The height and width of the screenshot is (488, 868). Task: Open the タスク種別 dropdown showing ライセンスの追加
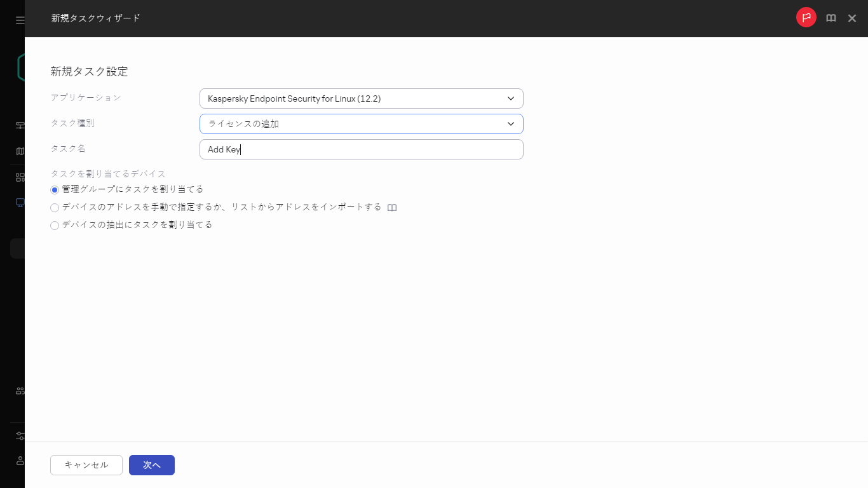pyautogui.click(x=361, y=124)
